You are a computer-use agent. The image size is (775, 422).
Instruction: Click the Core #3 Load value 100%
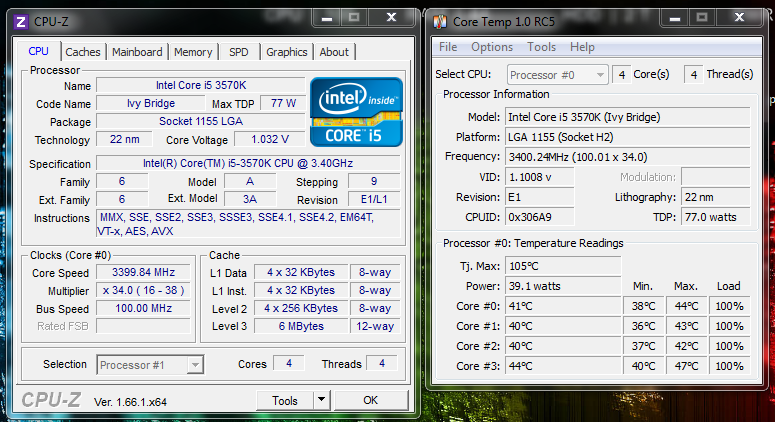[730, 366]
